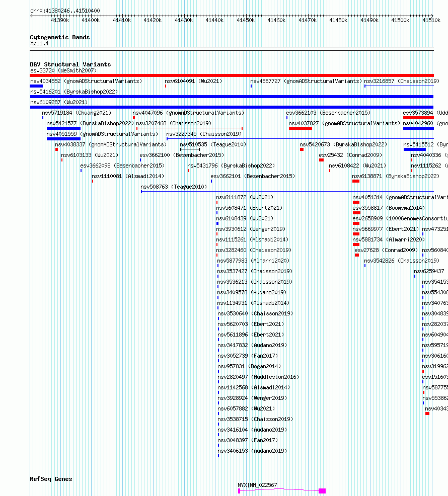Click nsv5669977 (Ebert2021) label
Image resolution: width=448 pixels, height=496 pixels.
(x=385, y=229)
